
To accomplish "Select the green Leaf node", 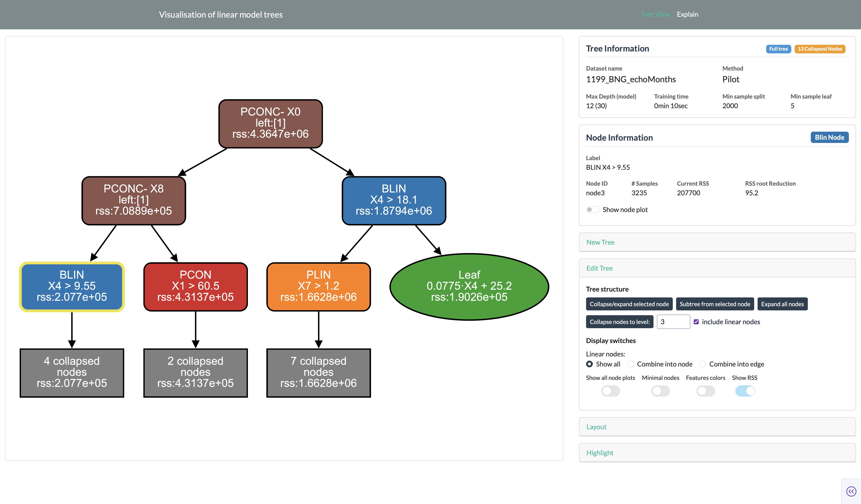I will (x=469, y=287).
